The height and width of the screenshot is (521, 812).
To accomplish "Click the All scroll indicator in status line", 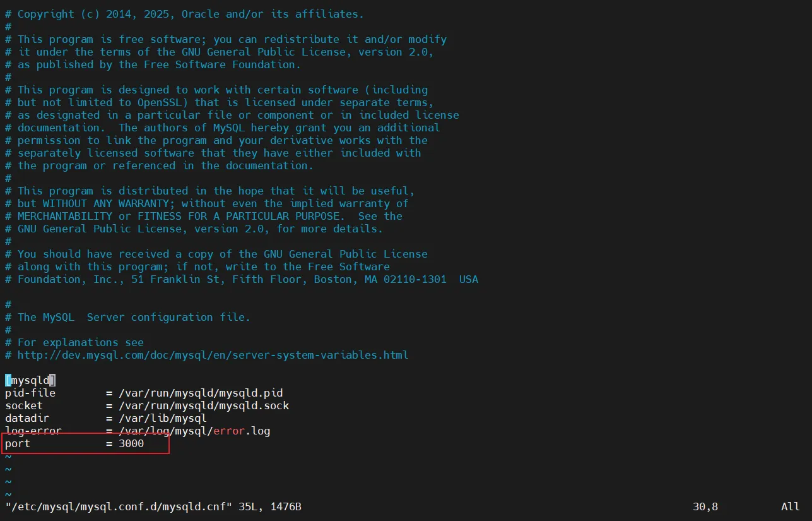I will tap(791, 506).
